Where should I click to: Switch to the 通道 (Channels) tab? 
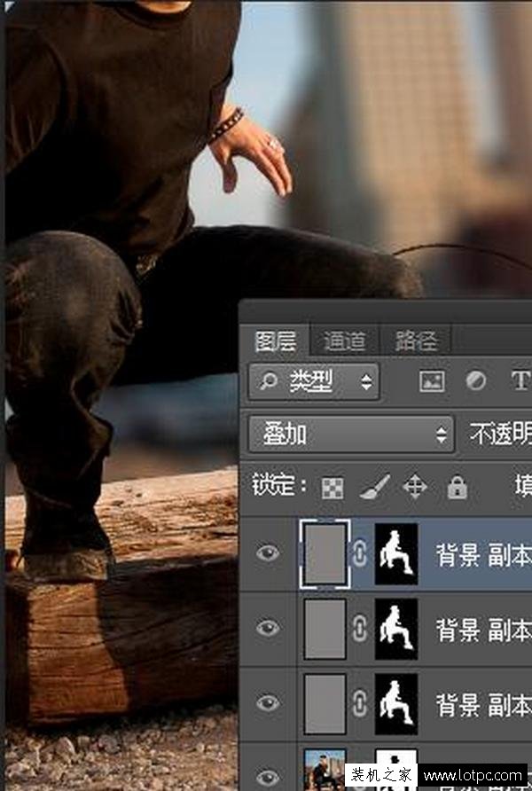point(344,341)
